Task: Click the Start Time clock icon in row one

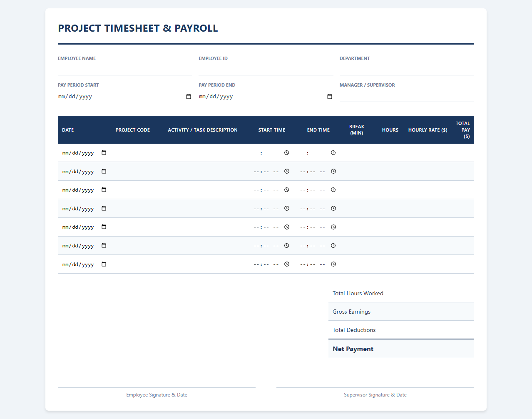Action: [287, 153]
